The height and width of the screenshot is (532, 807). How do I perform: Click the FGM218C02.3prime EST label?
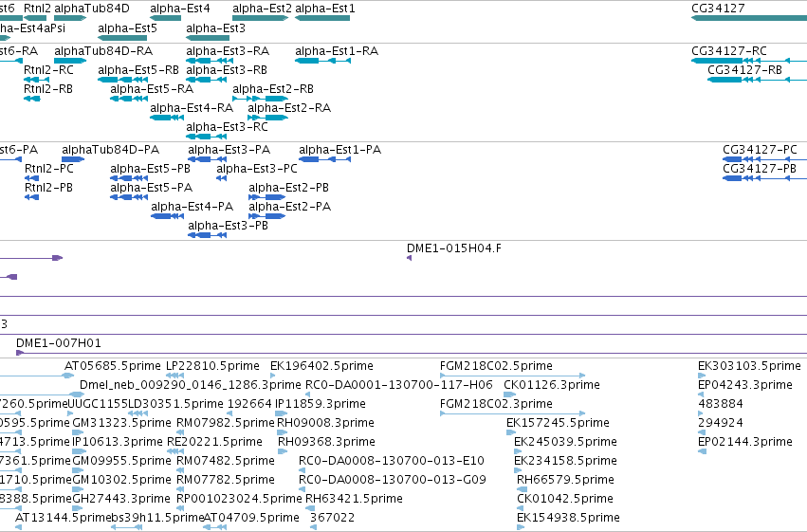496,404
